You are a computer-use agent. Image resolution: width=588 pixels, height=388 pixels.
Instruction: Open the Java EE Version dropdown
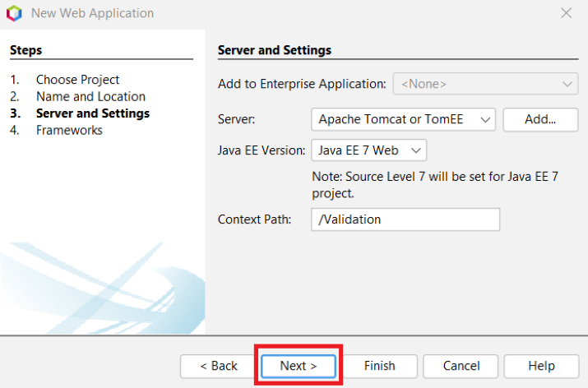pos(368,150)
